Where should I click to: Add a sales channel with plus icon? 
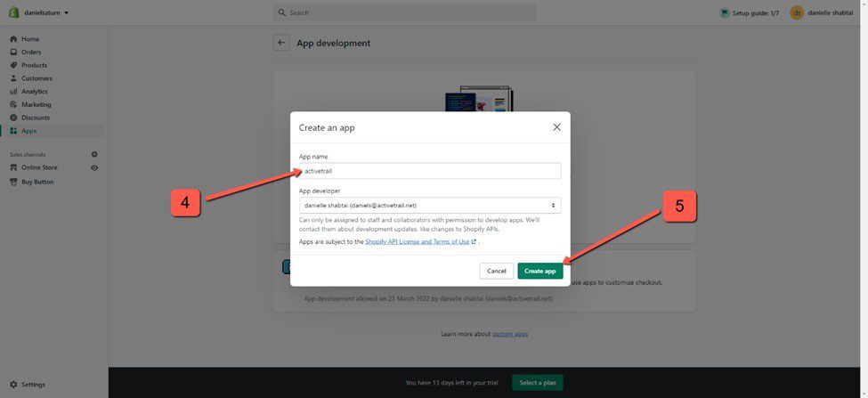click(94, 154)
